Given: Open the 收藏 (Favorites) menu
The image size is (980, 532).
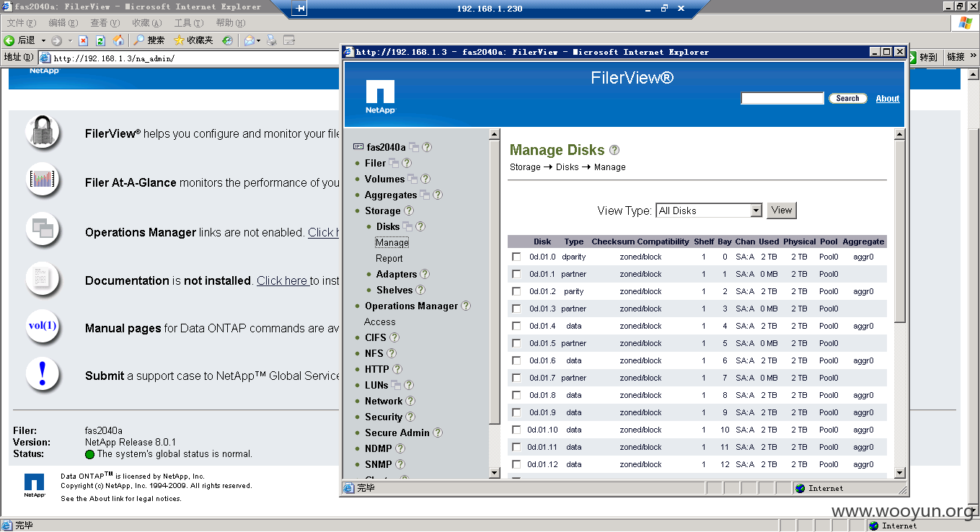Looking at the screenshot, I should 146,23.
